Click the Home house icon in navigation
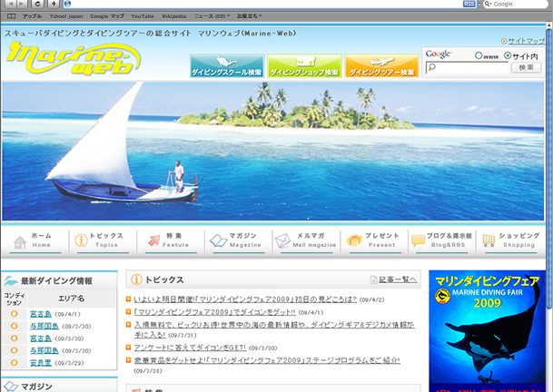The image size is (553, 392). 18,240
